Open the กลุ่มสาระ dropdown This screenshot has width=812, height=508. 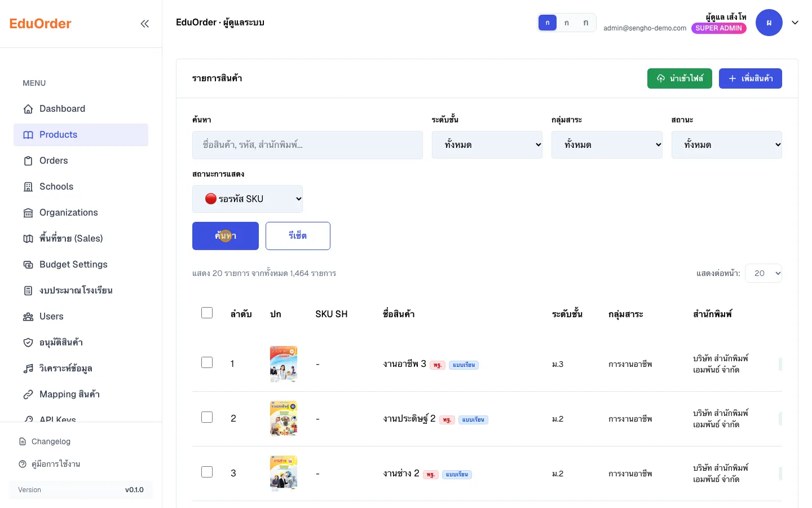[607, 145]
